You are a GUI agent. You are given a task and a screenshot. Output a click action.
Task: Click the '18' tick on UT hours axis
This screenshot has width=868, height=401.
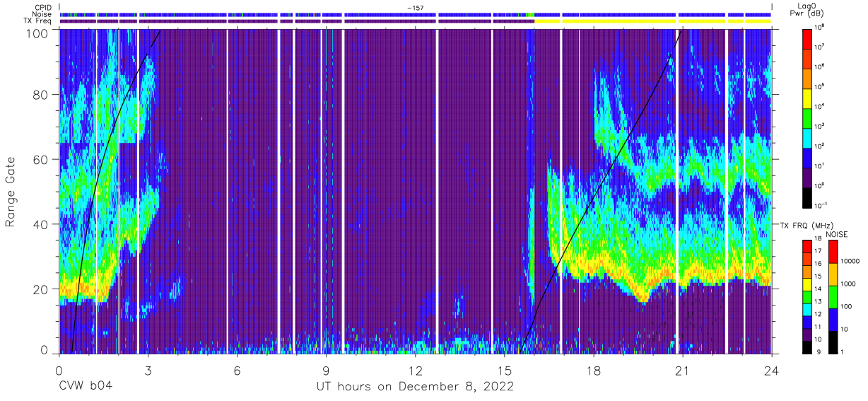[594, 370]
